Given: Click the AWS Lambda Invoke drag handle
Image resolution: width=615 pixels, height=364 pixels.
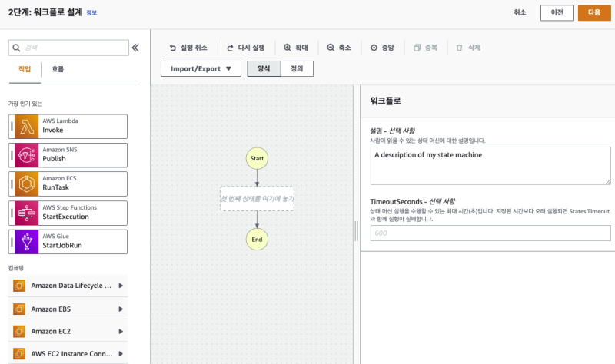Looking at the screenshot, I should [12, 127].
